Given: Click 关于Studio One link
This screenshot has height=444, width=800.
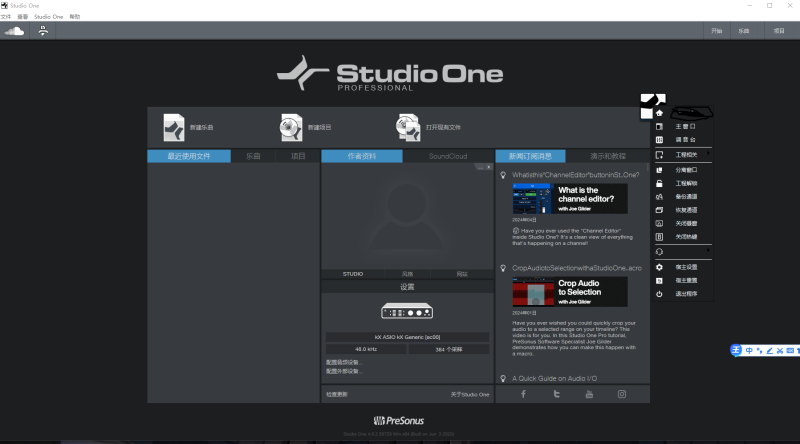Looking at the screenshot, I should [470, 394].
